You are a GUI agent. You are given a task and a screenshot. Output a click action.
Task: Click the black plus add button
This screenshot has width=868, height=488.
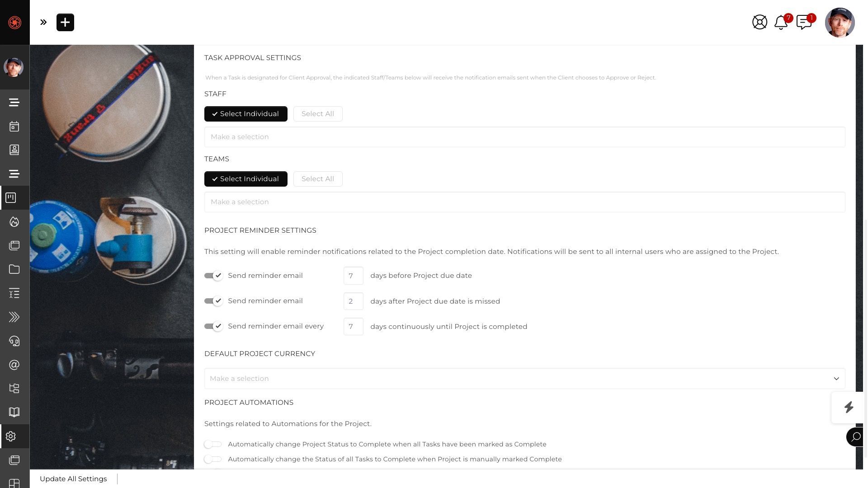65,22
